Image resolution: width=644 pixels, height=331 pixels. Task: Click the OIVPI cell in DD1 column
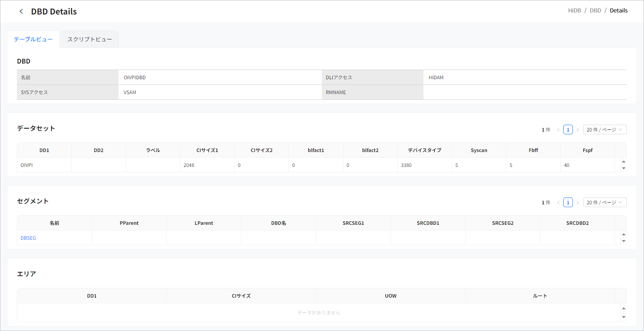coord(27,165)
